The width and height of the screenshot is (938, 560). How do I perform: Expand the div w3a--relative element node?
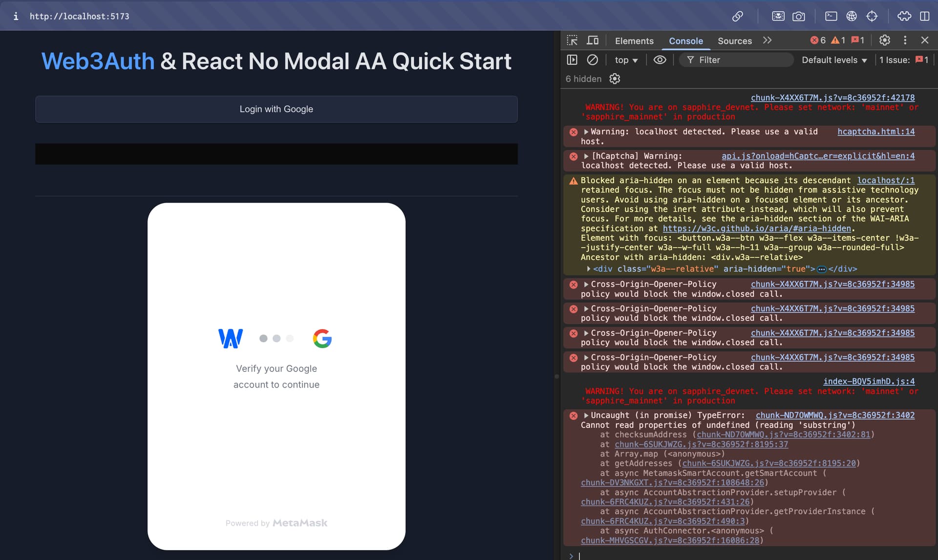tap(589, 269)
